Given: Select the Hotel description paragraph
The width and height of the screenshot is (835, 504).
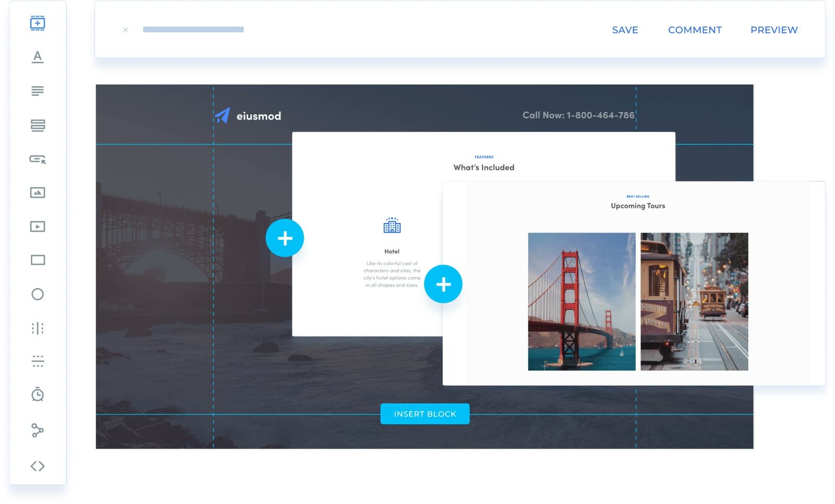Looking at the screenshot, I should pyautogui.click(x=392, y=274).
